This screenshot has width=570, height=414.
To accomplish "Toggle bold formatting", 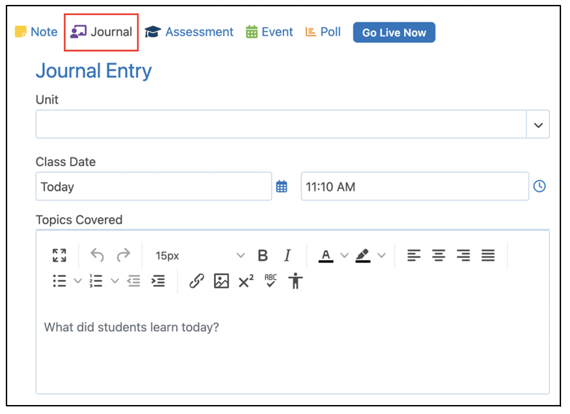I will tap(263, 256).
